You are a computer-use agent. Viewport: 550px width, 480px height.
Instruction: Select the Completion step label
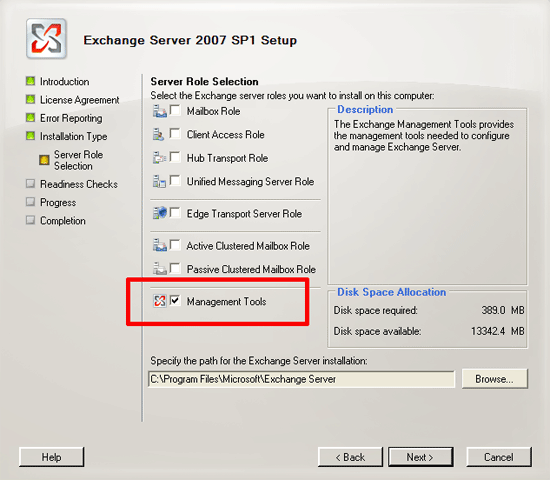[63, 221]
